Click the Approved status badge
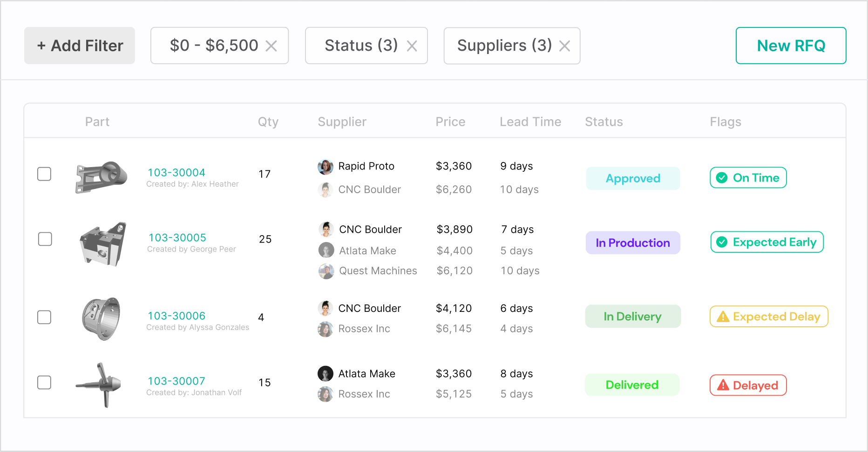Viewport: 868px width, 452px height. (x=632, y=178)
